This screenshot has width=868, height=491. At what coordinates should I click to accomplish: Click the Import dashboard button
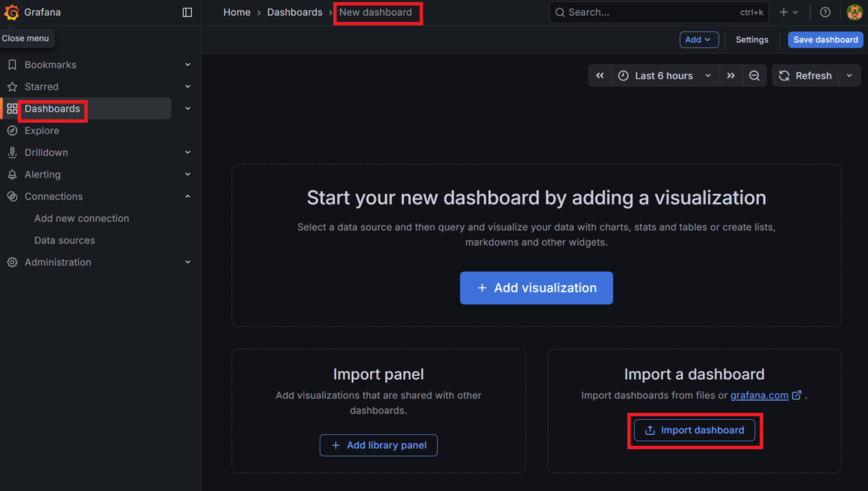694,430
